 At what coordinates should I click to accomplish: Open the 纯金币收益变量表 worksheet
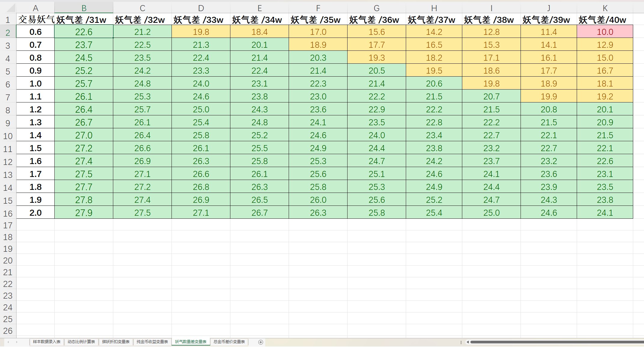coord(152,342)
